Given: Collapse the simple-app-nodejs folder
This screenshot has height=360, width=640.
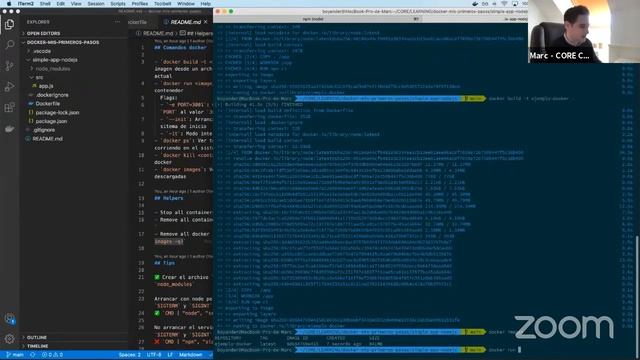Looking at the screenshot, I should coord(55,60).
